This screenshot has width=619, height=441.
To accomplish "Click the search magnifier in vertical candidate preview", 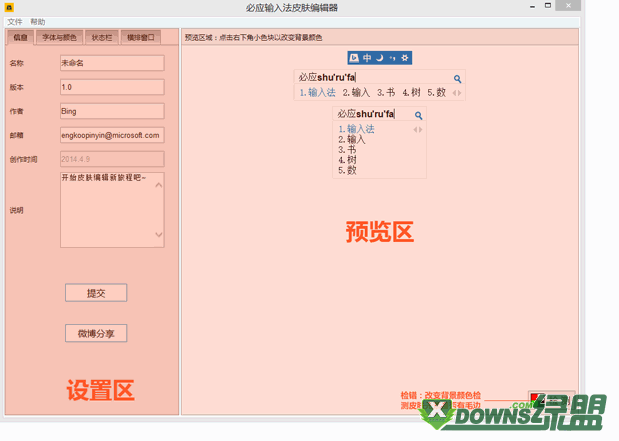I will tap(419, 115).
